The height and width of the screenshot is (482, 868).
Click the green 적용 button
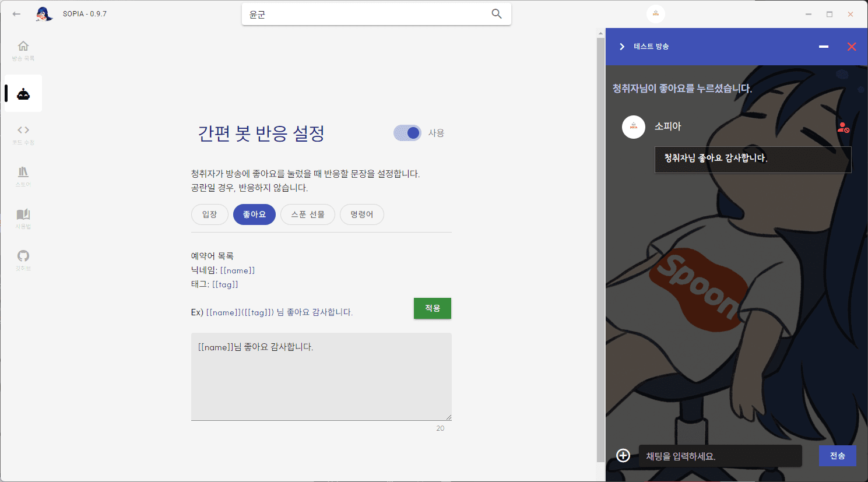click(x=433, y=308)
